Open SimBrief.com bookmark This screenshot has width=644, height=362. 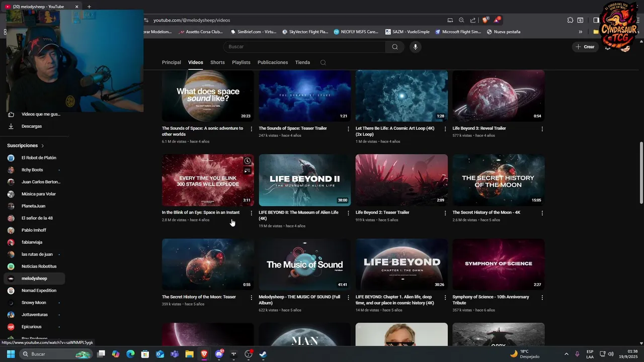coord(253,32)
